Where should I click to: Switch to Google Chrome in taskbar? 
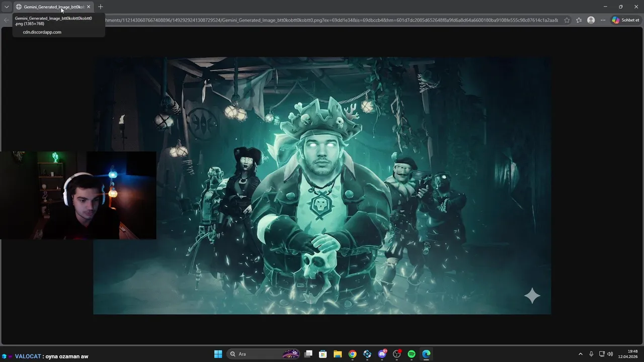[x=352, y=354]
